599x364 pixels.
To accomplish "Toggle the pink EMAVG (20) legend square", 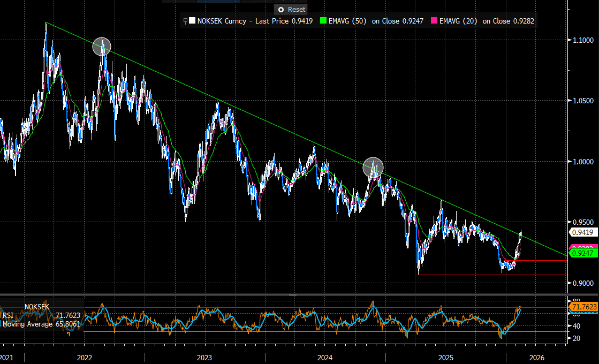I will 434,21.
